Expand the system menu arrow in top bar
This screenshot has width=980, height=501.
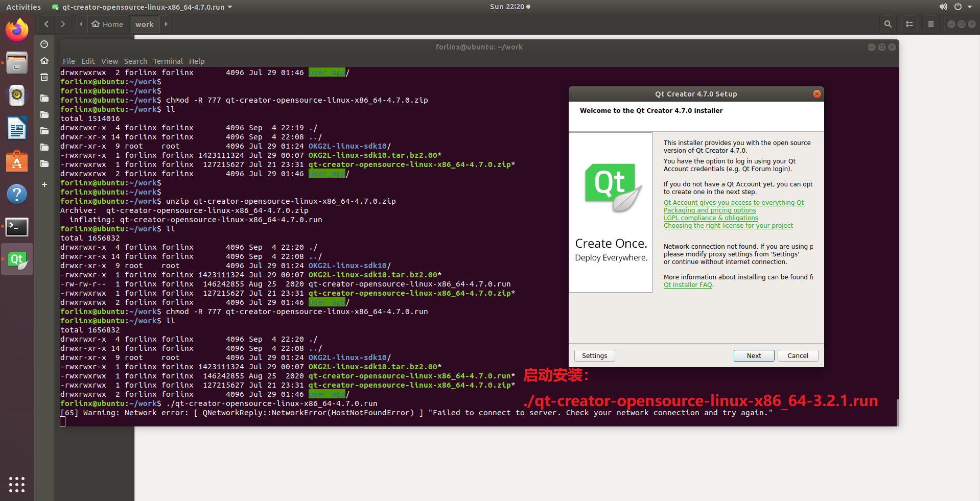tap(970, 7)
